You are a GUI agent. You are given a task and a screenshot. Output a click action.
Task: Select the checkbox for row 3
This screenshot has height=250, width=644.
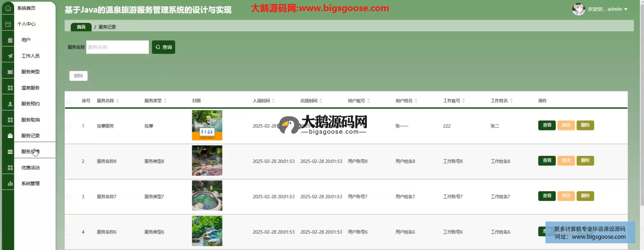pyautogui.click(x=69, y=197)
